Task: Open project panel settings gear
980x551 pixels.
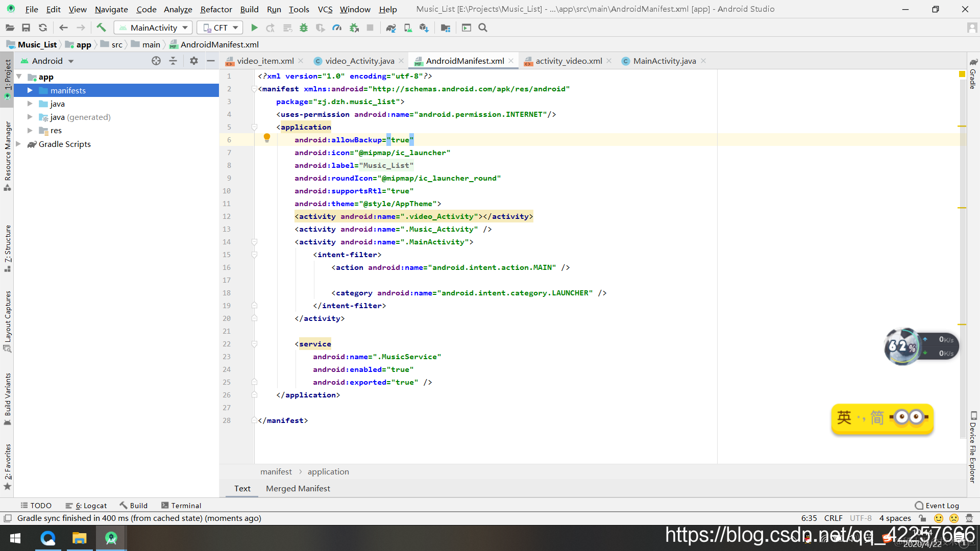Action: (193, 61)
